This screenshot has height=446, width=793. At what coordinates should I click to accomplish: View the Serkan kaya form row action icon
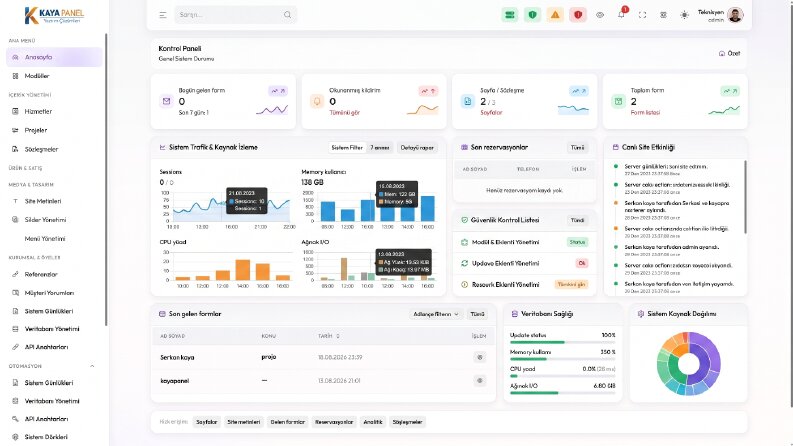click(480, 357)
